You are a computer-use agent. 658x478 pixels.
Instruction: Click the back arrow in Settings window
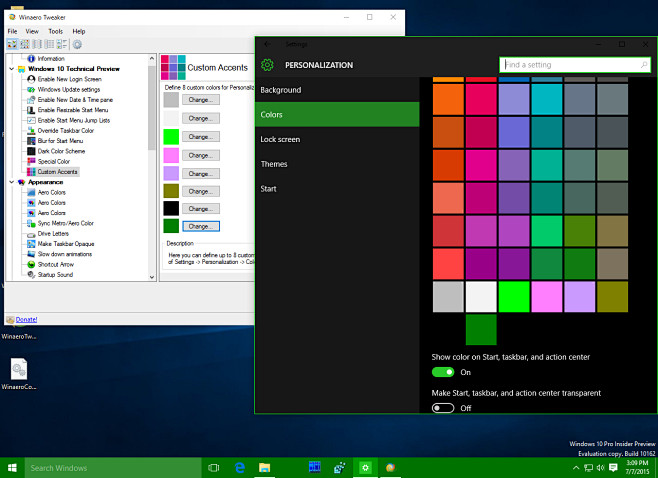click(267, 44)
